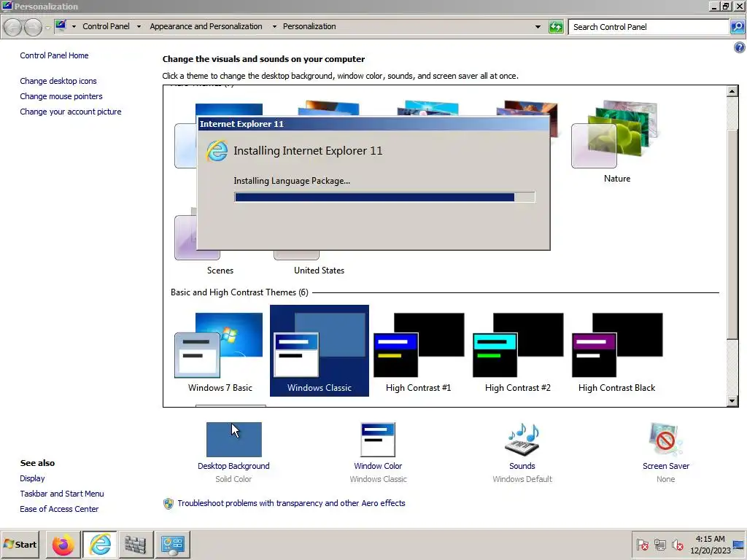The height and width of the screenshot is (560, 747).
Task: Open Troubleshoot transparency and Aero effects link
Action: pos(291,503)
